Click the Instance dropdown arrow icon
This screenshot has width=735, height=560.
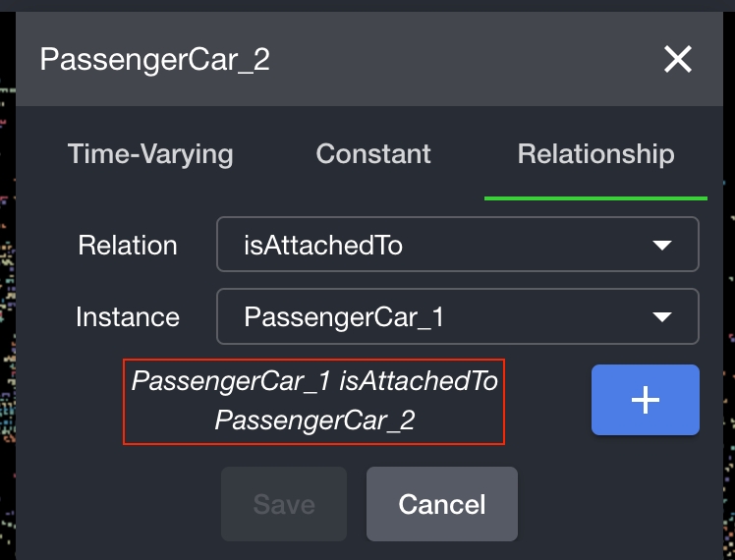click(x=662, y=317)
